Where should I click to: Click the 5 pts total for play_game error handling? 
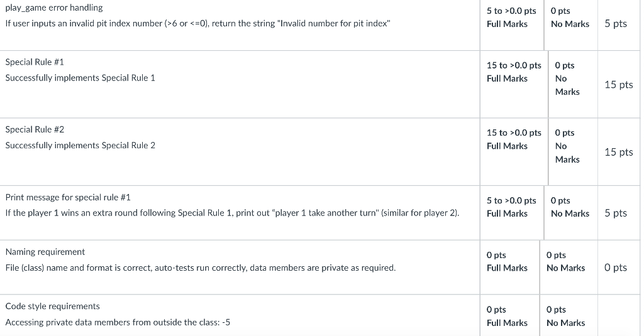tap(616, 23)
